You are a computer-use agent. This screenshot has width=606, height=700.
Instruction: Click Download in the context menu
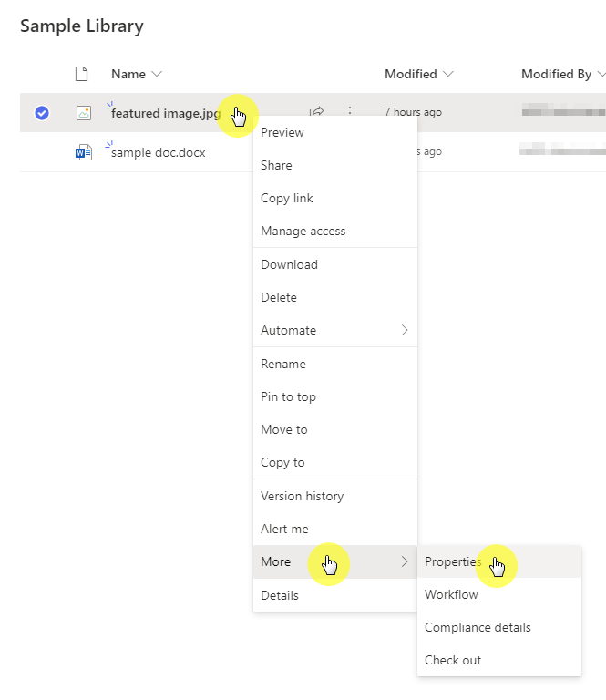335,264
